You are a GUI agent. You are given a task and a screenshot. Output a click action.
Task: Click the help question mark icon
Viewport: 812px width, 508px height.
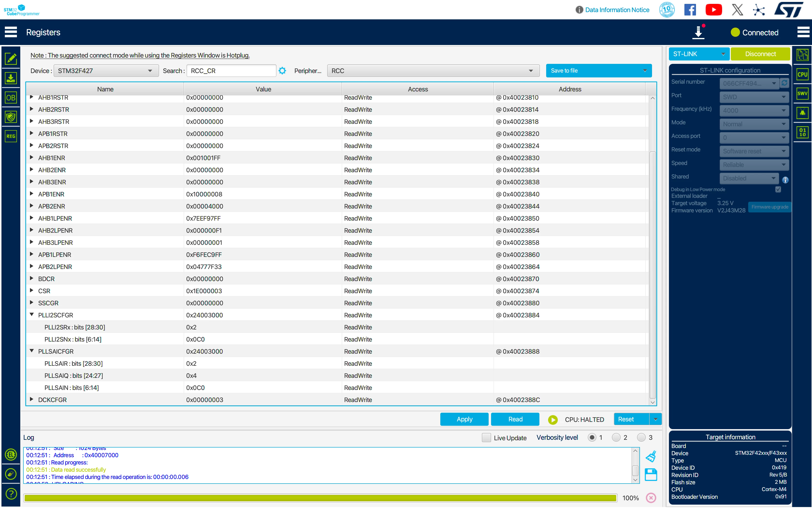pos(11,493)
